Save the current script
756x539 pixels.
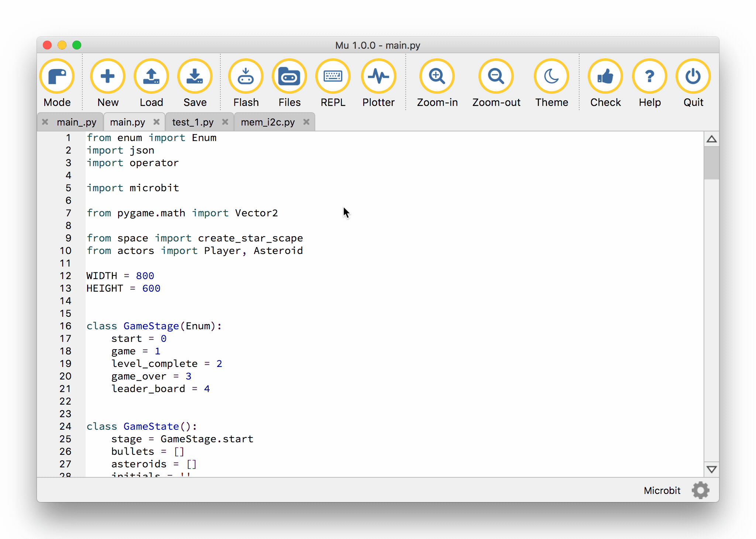point(195,77)
